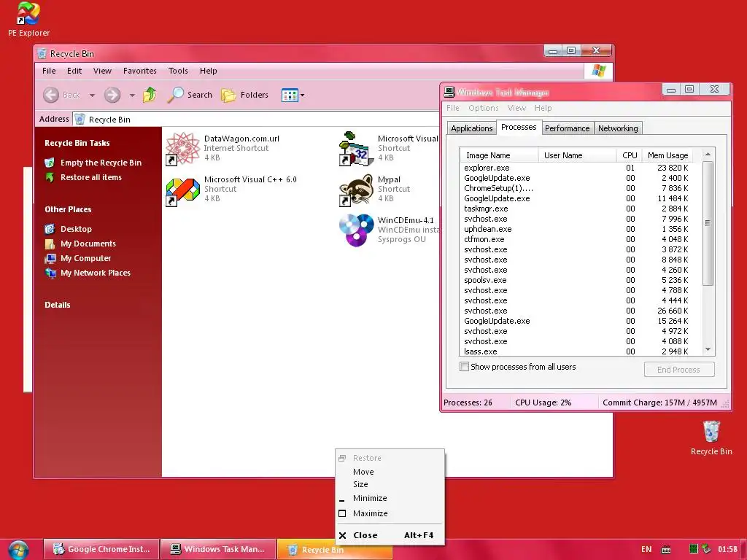The width and height of the screenshot is (747, 560).
Task: Select the explorer.exe process row
Action: pyautogui.click(x=580, y=168)
